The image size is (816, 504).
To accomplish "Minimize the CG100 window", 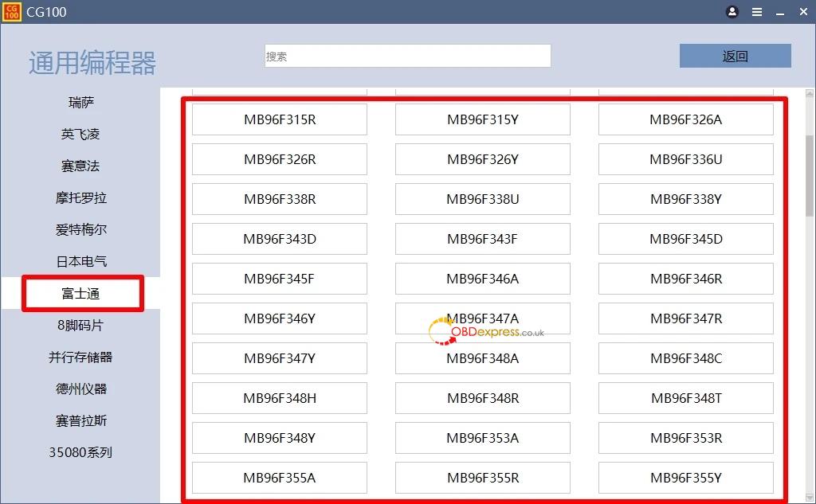I will click(x=779, y=12).
